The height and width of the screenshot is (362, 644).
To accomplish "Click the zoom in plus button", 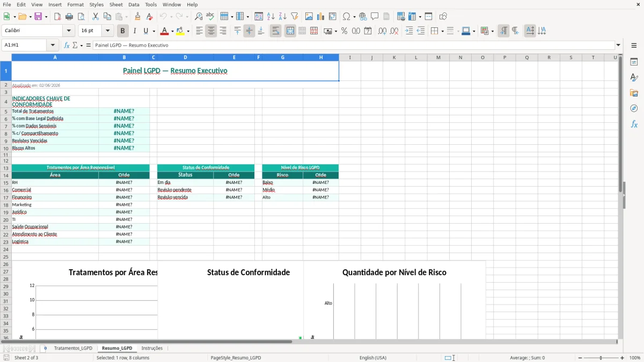I will [x=623, y=358].
